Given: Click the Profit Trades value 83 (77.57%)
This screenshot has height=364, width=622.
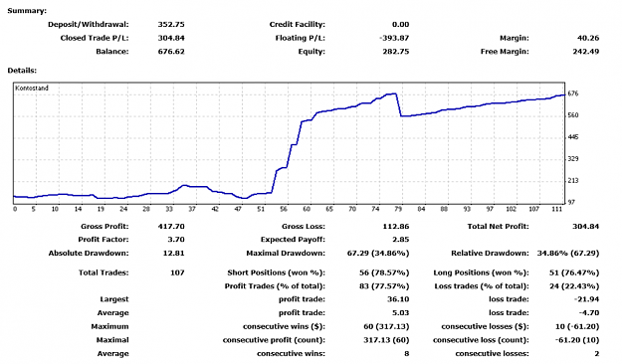Looking at the screenshot, I should pyautogui.click(x=384, y=286).
